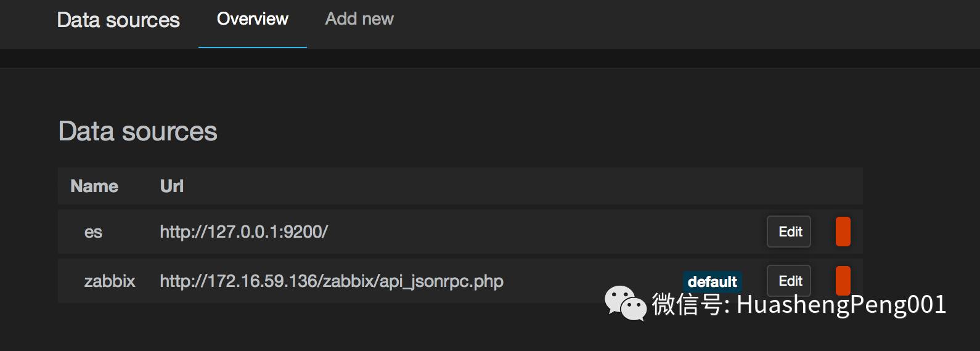Click the top-left Data sources title

[118, 20]
